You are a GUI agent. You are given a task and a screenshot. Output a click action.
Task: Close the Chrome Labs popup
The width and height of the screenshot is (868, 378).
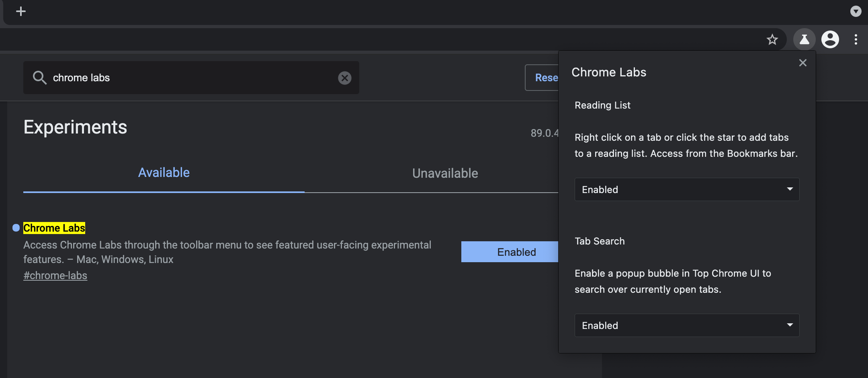(x=802, y=63)
